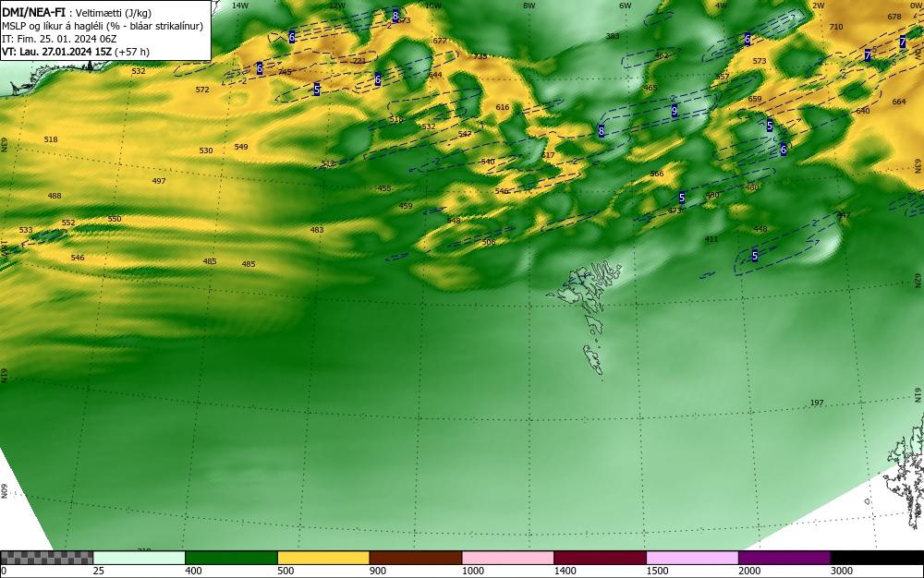Pick the dark green 400–500 legend swatch

point(231,558)
